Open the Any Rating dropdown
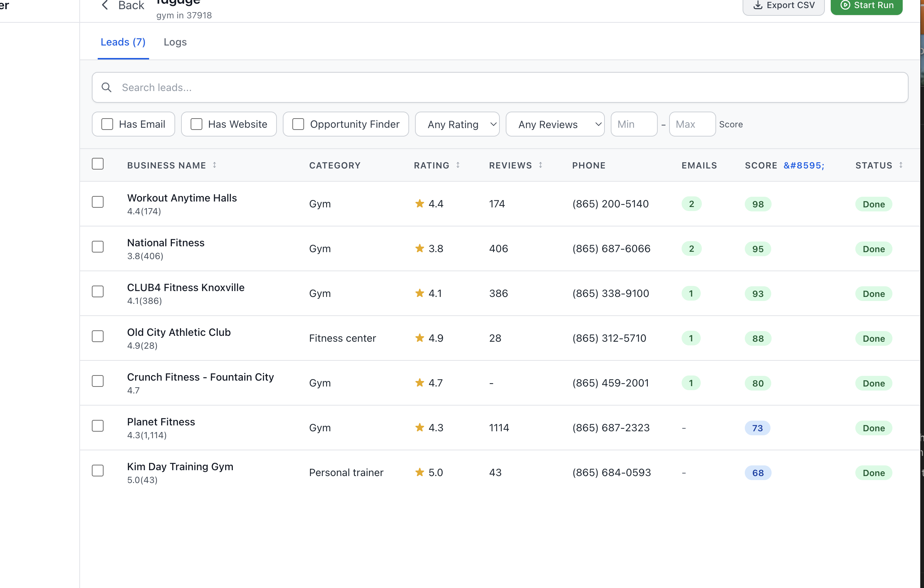The width and height of the screenshot is (924, 588). coord(457,124)
